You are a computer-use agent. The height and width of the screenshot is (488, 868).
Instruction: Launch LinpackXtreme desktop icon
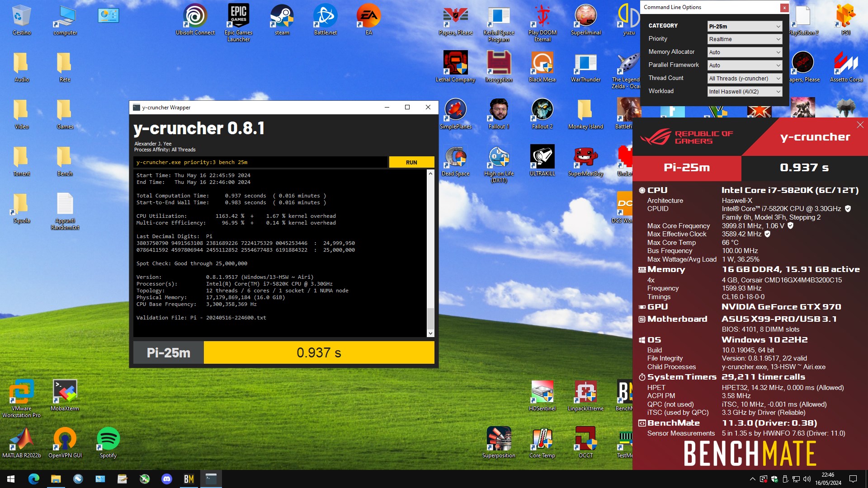tap(585, 396)
